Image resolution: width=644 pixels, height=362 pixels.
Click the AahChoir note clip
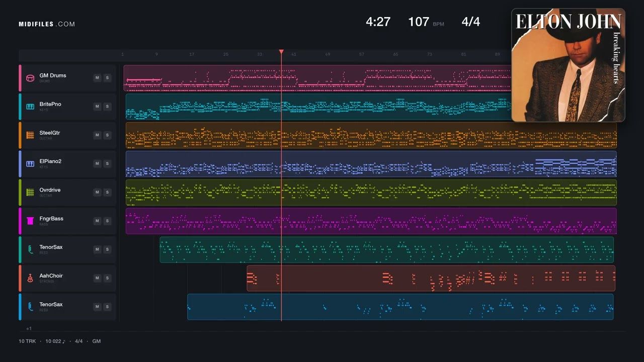click(x=431, y=279)
